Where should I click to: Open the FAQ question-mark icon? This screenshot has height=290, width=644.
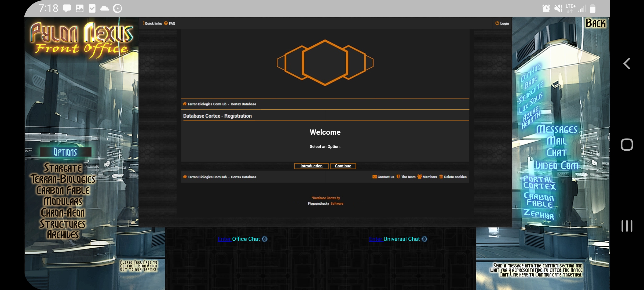pos(166,23)
